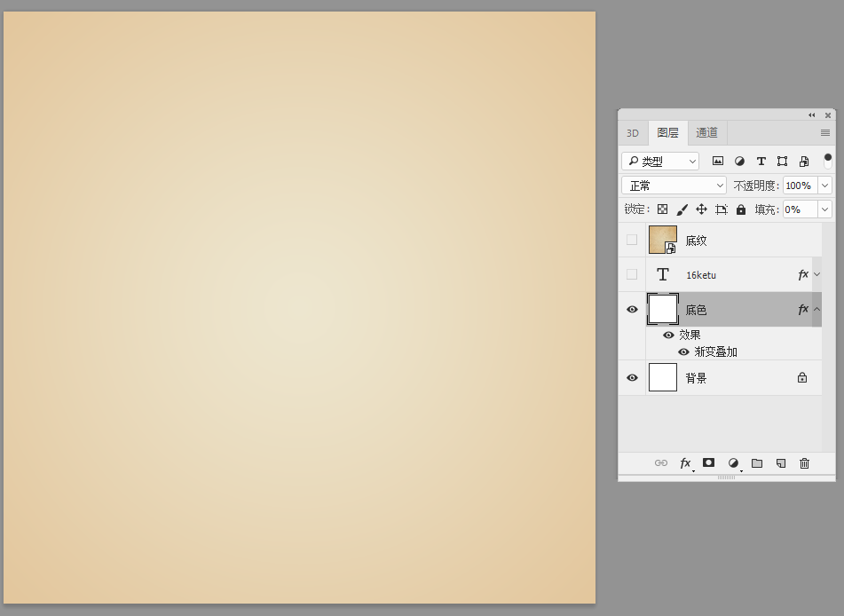Create a new layer icon
This screenshot has height=616, width=844.
pos(780,463)
